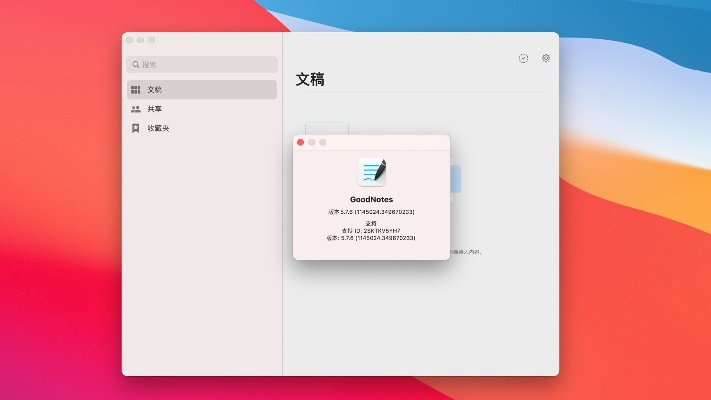Click the grid icon next to 文稿
The image size is (711, 400).
[136, 89]
